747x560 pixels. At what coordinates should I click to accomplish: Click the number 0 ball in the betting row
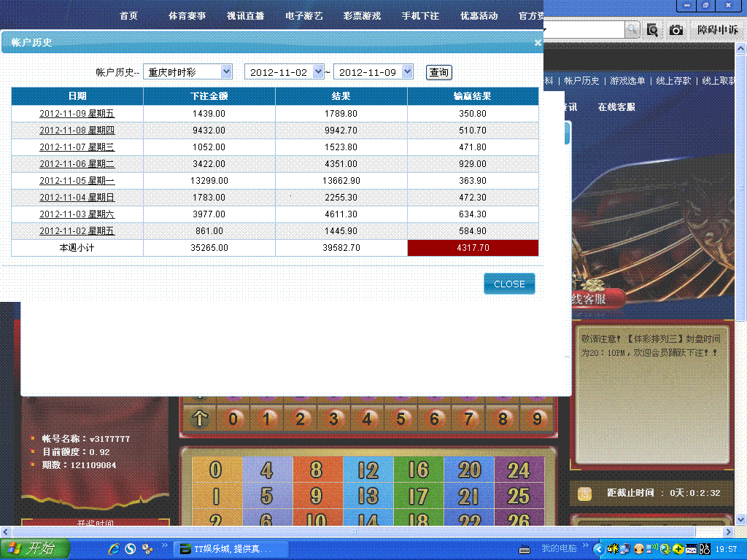point(233,418)
